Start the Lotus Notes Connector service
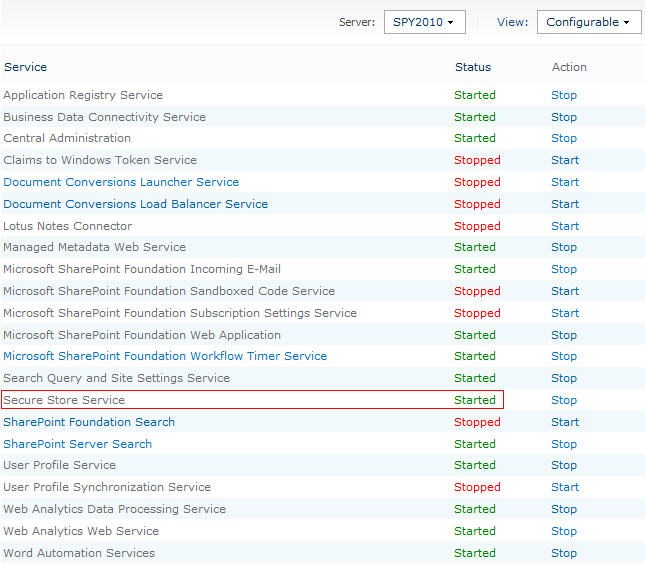The width and height of the screenshot is (645, 565). (565, 226)
